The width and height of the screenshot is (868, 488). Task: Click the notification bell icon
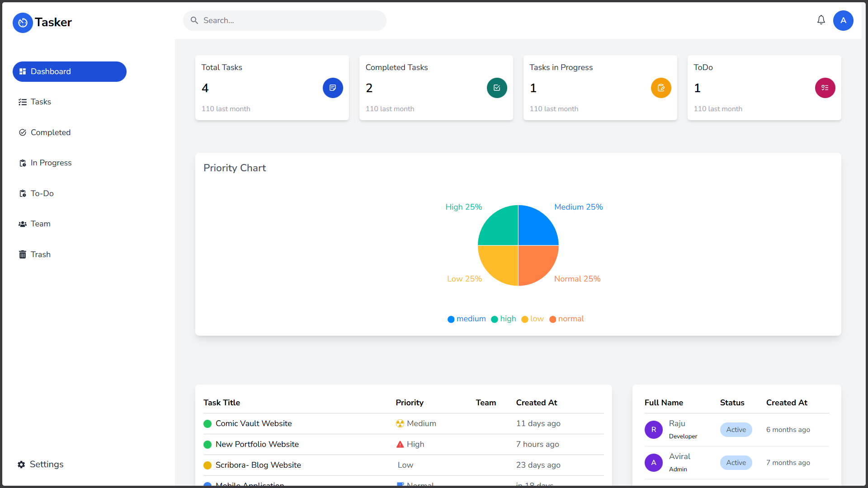[x=821, y=20]
